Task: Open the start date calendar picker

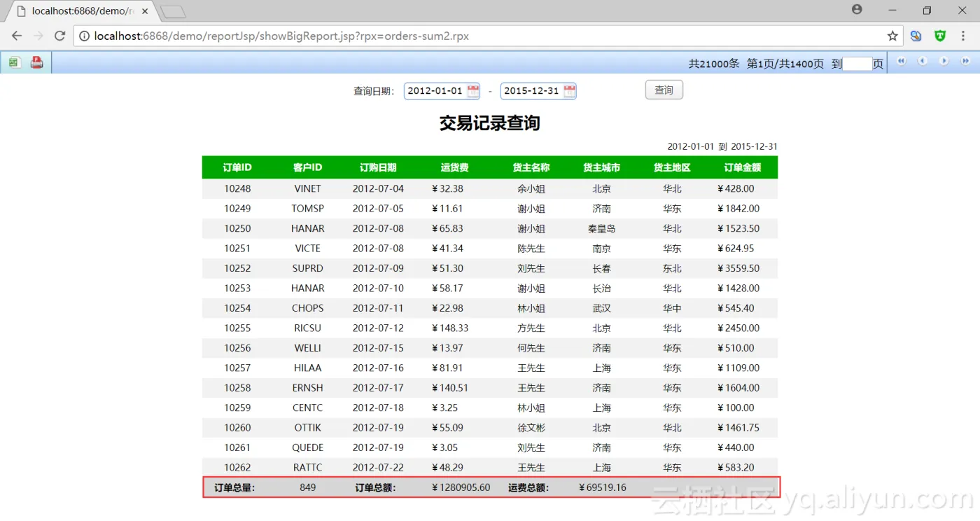Action: 473,91
